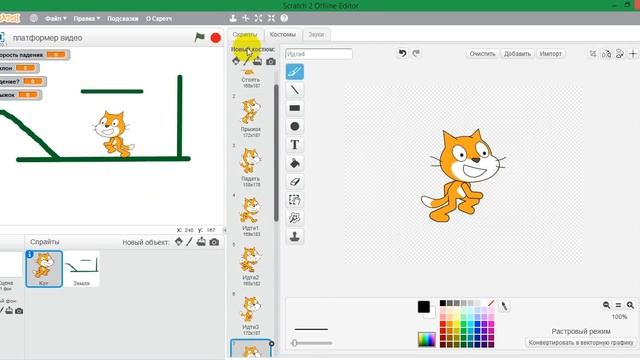This screenshot has height=360, width=640.
Task: Select the Rectangle tool
Action: coord(295,108)
